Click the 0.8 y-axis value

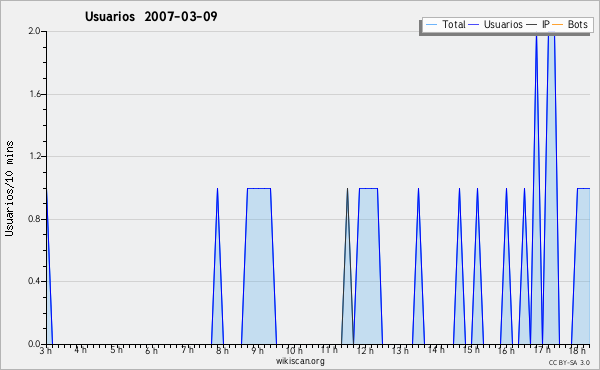(34, 219)
